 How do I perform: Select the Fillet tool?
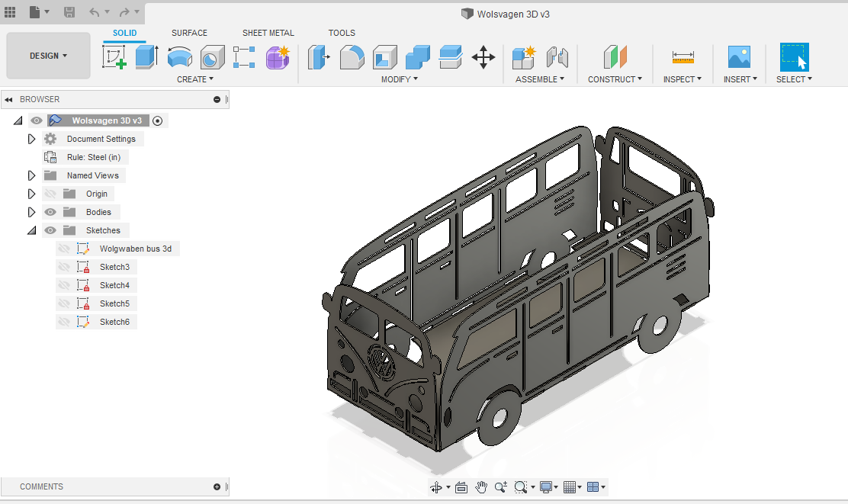(352, 56)
